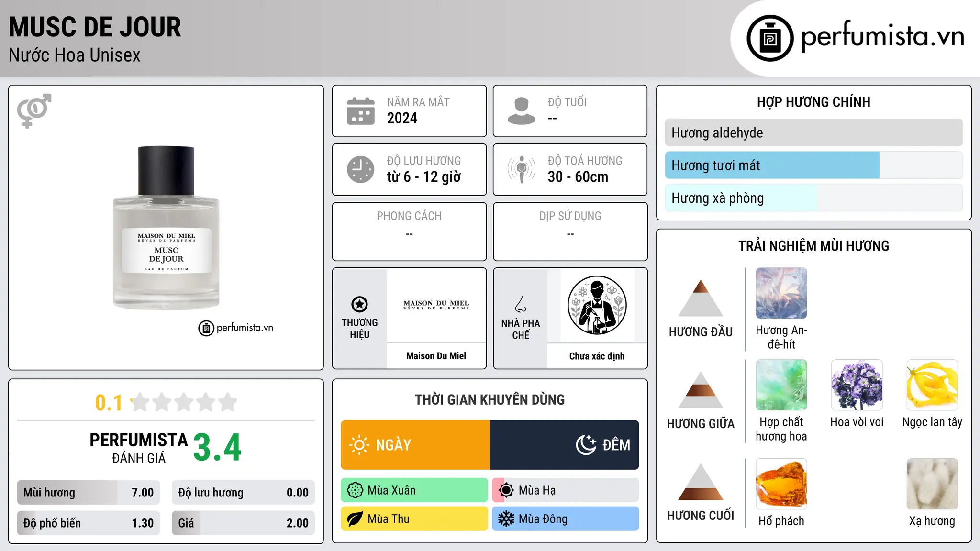Click the perfumer illustration icon
This screenshot has height=551, width=980.
[597, 305]
